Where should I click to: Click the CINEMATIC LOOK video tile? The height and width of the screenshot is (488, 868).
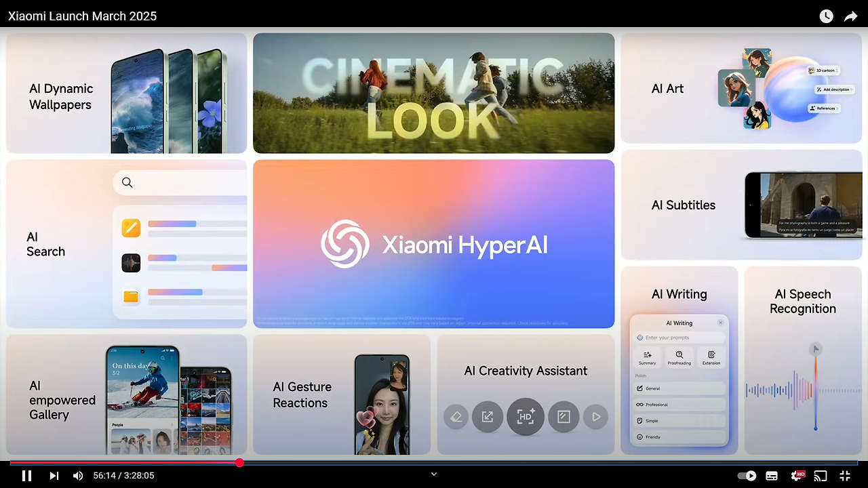click(x=434, y=93)
